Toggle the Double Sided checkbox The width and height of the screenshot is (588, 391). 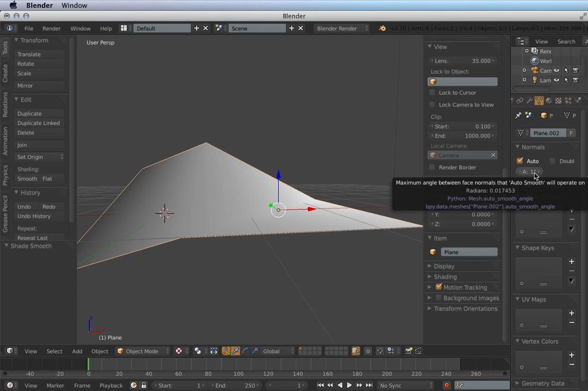[552, 160]
